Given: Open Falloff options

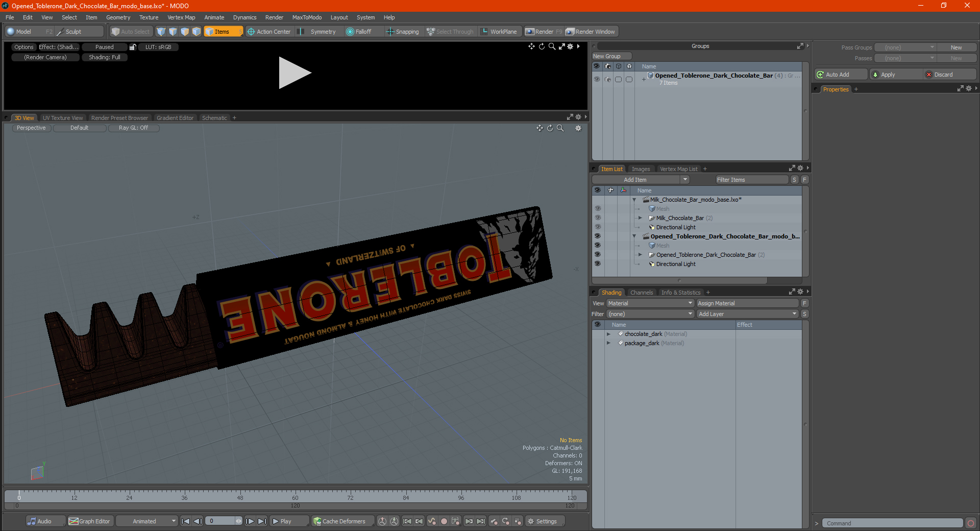Looking at the screenshot, I should [363, 32].
